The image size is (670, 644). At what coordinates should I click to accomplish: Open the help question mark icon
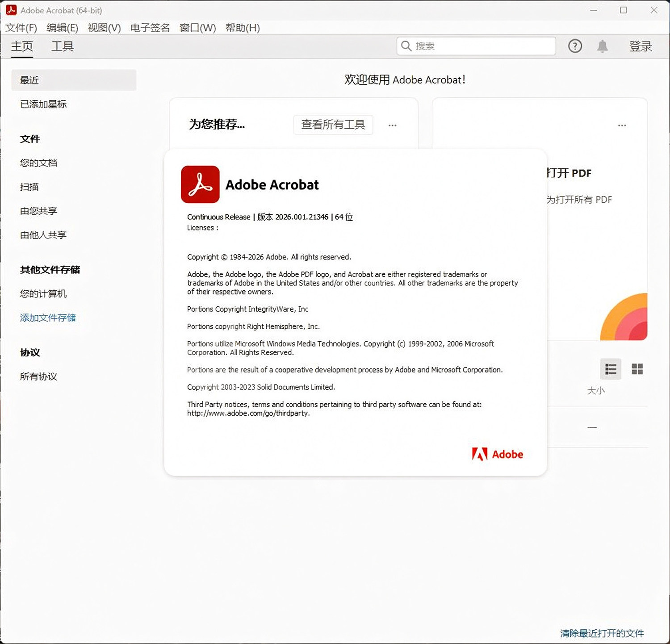click(x=575, y=46)
